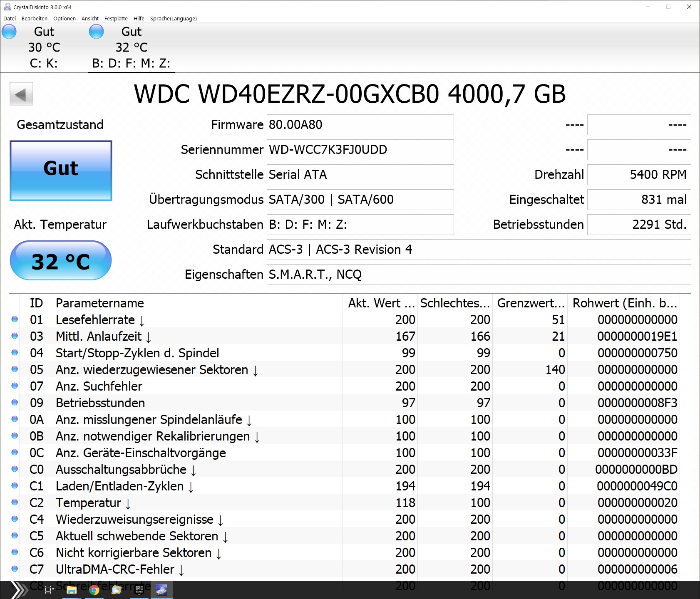Click the status dot for Ausschaltungsabbrüche
This screenshot has height=599, width=700.
pos(15,469)
